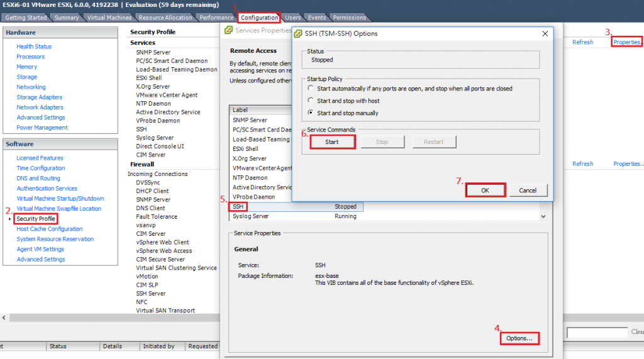Open Health Status under Hardware
Screen dimensions: 644x359
pos(34,47)
